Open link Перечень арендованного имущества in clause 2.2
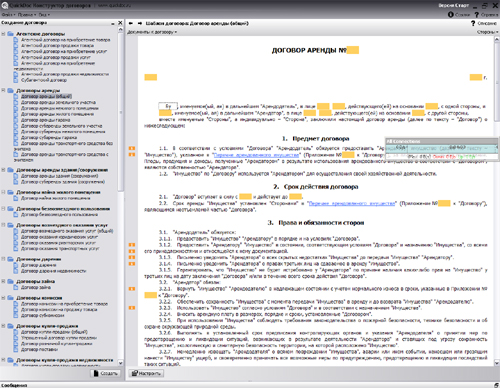This screenshot has width=500, height=388. (352, 203)
